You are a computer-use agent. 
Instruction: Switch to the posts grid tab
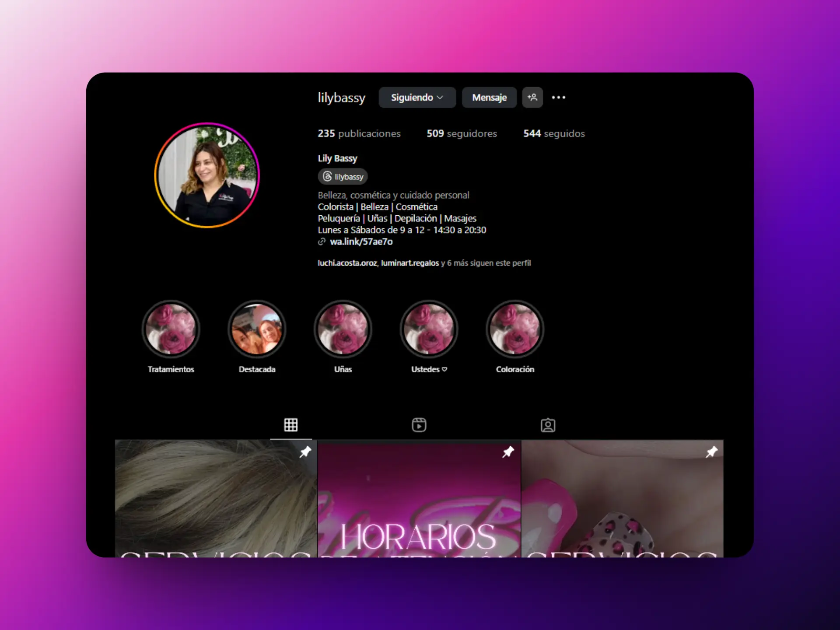pyautogui.click(x=290, y=425)
